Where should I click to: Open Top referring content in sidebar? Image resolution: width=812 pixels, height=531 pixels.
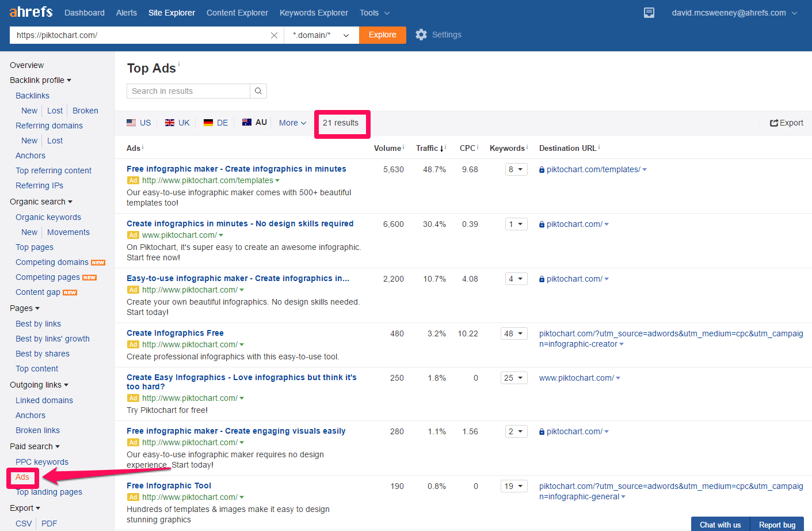pyautogui.click(x=54, y=170)
